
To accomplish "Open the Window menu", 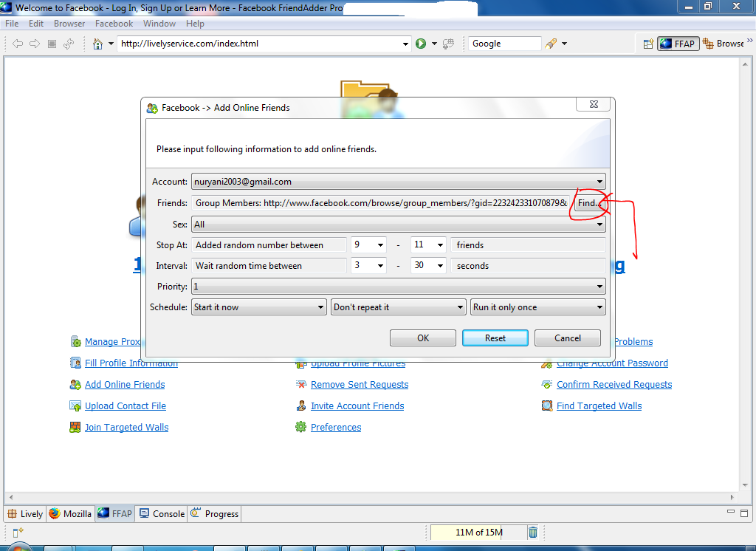I will (x=159, y=24).
